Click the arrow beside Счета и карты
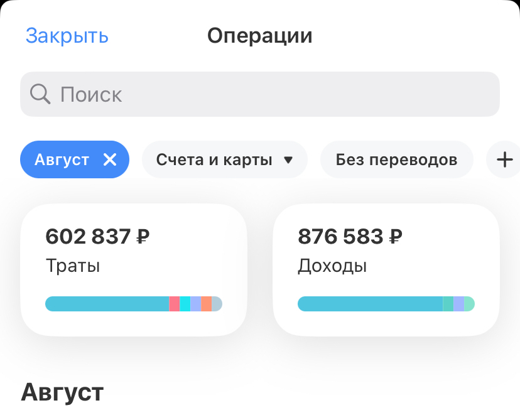 pyautogui.click(x=288, y=160)
